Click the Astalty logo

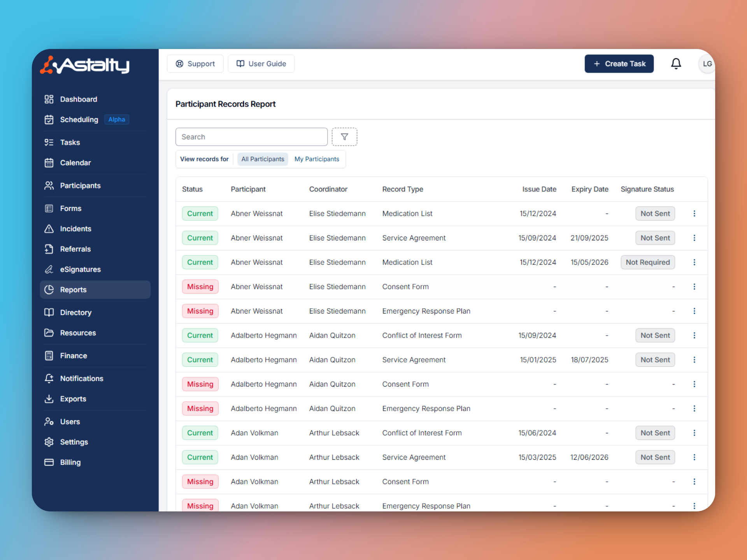[85, 65]
